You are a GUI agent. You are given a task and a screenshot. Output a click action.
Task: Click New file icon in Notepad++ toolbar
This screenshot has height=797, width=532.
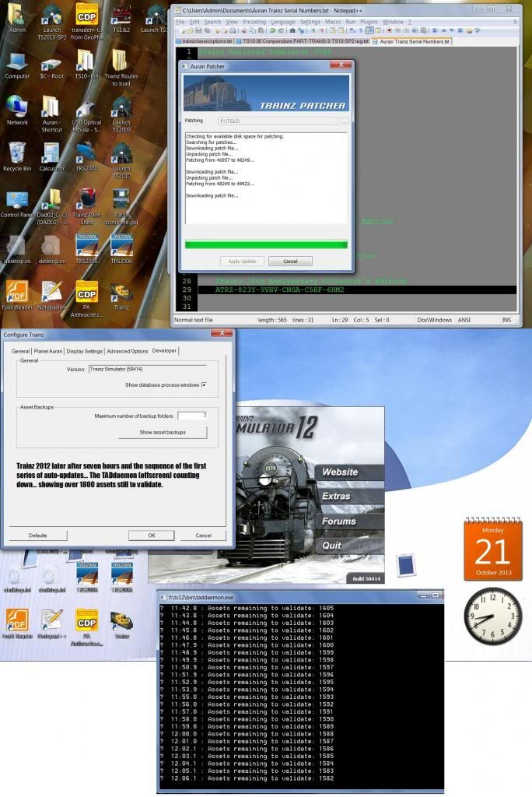pyautogui.click(x=184, y=31)
